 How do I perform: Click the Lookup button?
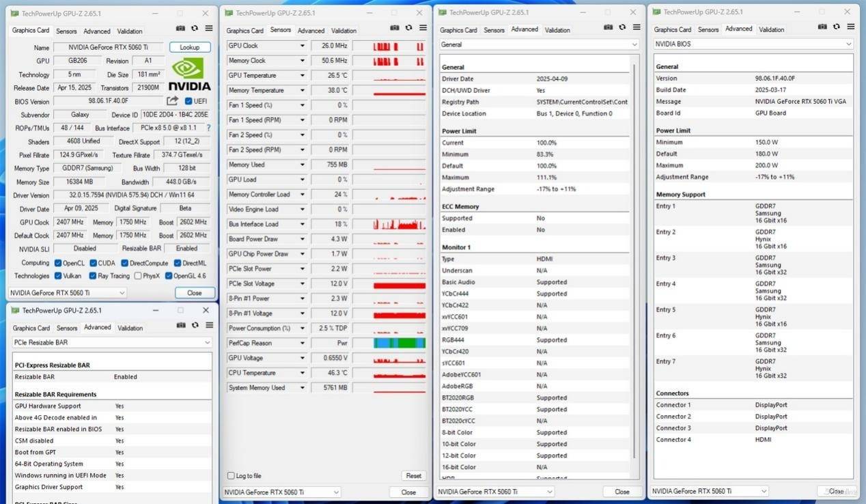(189, 48)
